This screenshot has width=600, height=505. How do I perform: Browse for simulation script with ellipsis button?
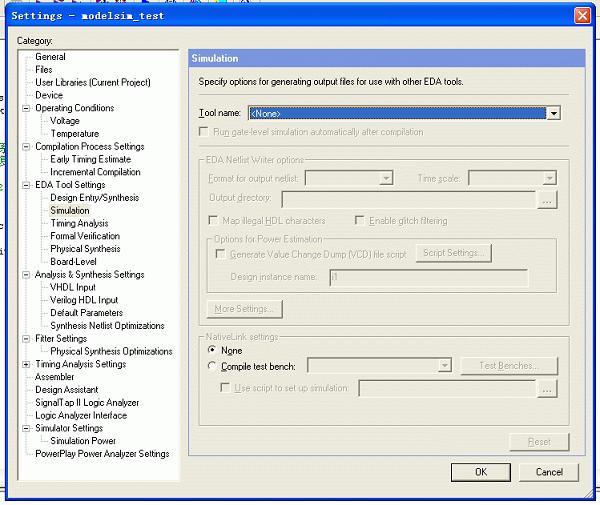(547, 389)
